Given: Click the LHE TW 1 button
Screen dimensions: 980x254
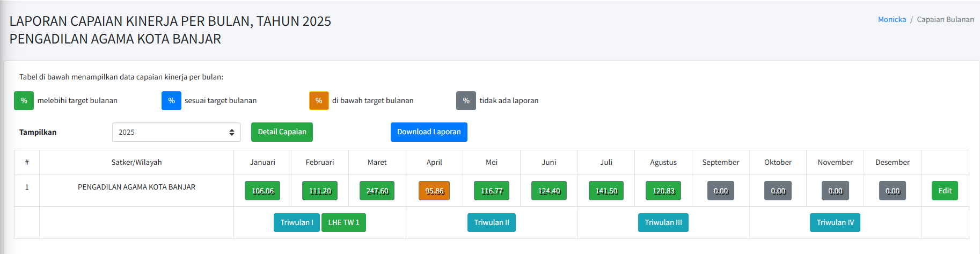Looking at the screenshot, I should (x=343, y=222).
